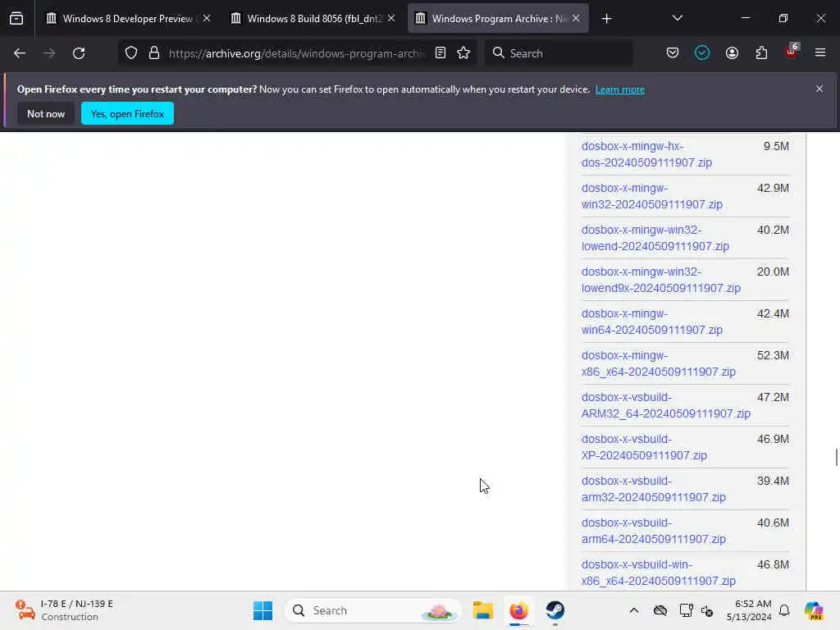Download dosbox-x-vsbuild-win-x86_x64 zip file
The image size is (840, 630).
(x=659, y=572)
